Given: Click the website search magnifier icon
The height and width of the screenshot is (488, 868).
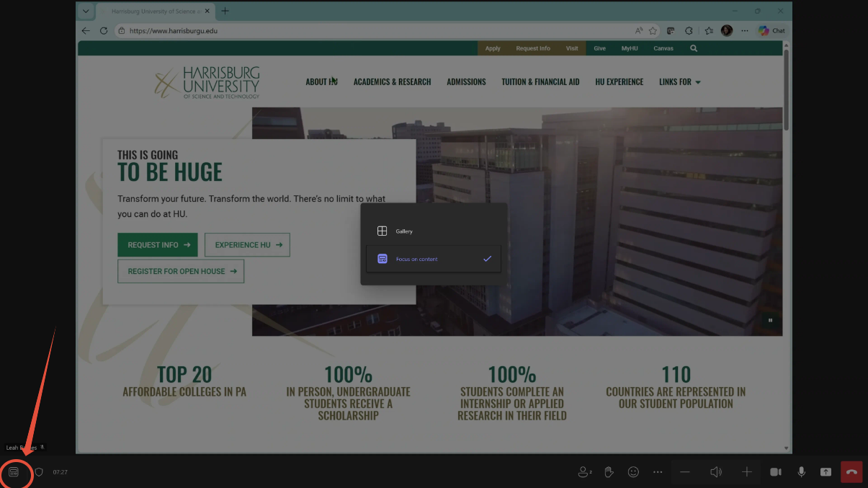Looking at the screenshot, I should (694, 48).
